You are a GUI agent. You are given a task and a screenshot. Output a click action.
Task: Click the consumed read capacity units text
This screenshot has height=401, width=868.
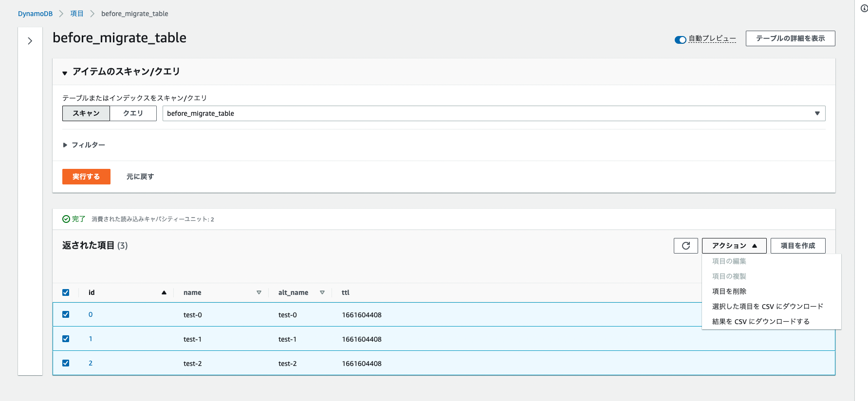tap(153, 219)
